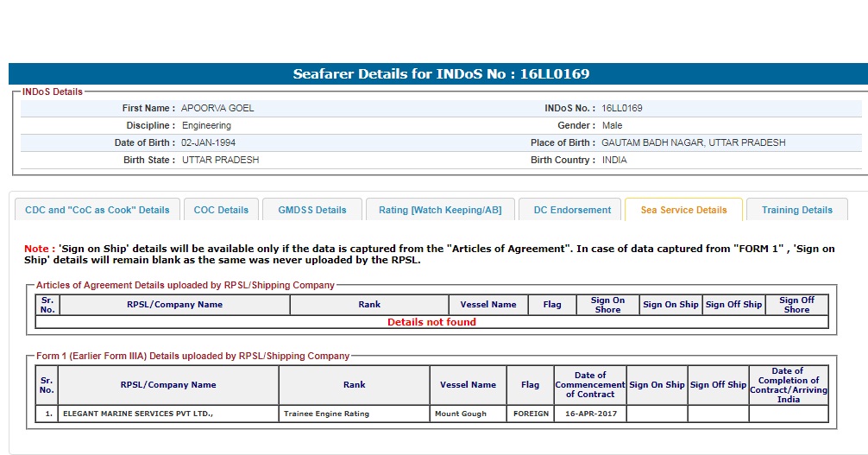This screenshot has height=455, width=868.
Task: Click the page title 'Seafarer Details for INDoS No : 16LL0169'
Action: tap(441, 73)
